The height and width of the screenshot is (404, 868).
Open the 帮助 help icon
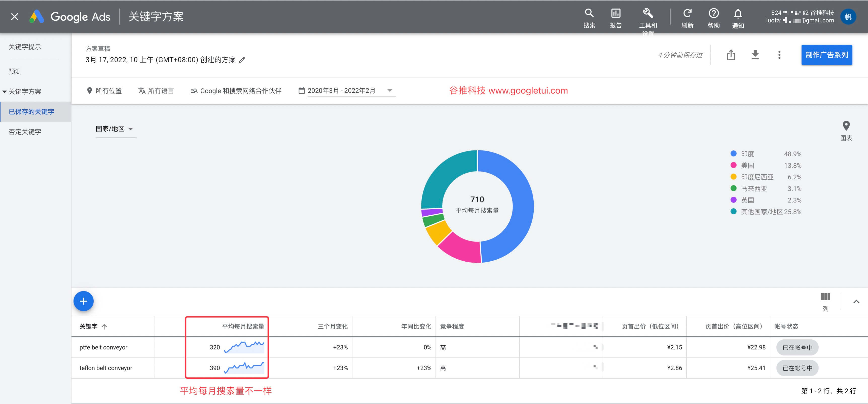click(714, 18)
